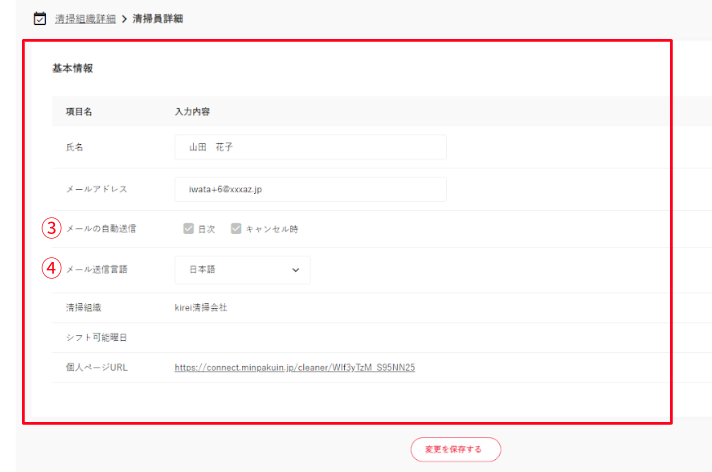
Task: Uncheck the キャンセル時 checkbox
Action: (236, 229)
